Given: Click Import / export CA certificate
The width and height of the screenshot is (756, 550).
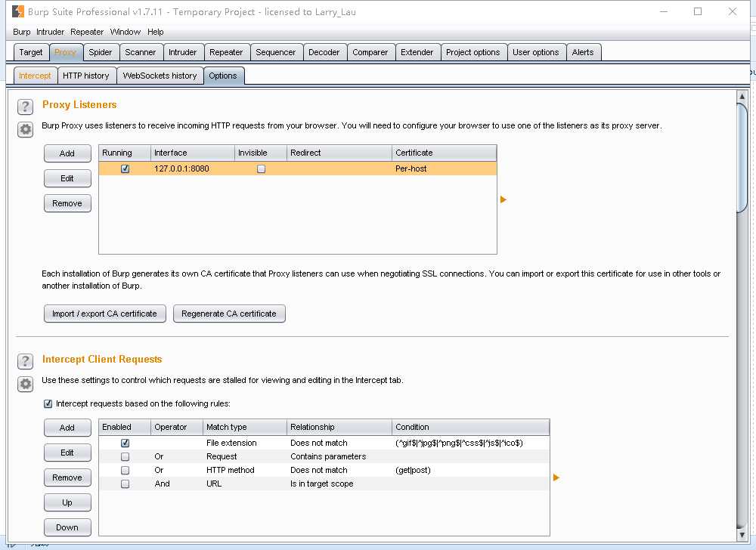Looking at the screenshot, I should coord(104,314).
